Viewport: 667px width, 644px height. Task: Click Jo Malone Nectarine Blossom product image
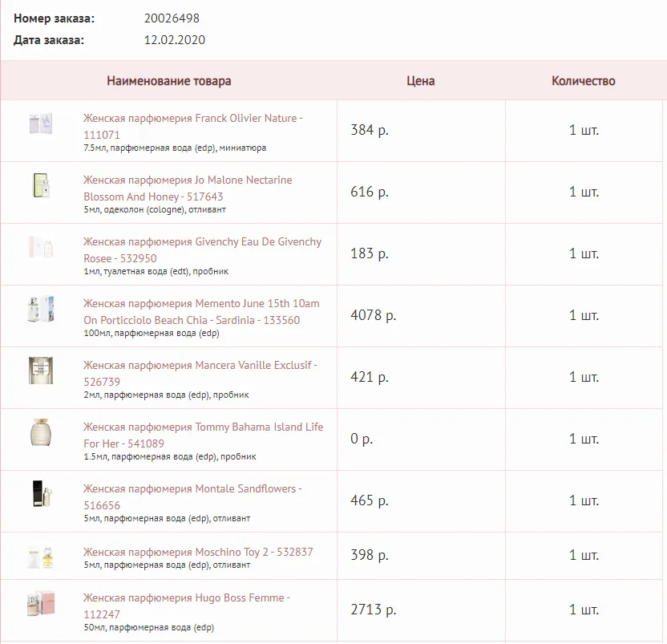(41, 185)
